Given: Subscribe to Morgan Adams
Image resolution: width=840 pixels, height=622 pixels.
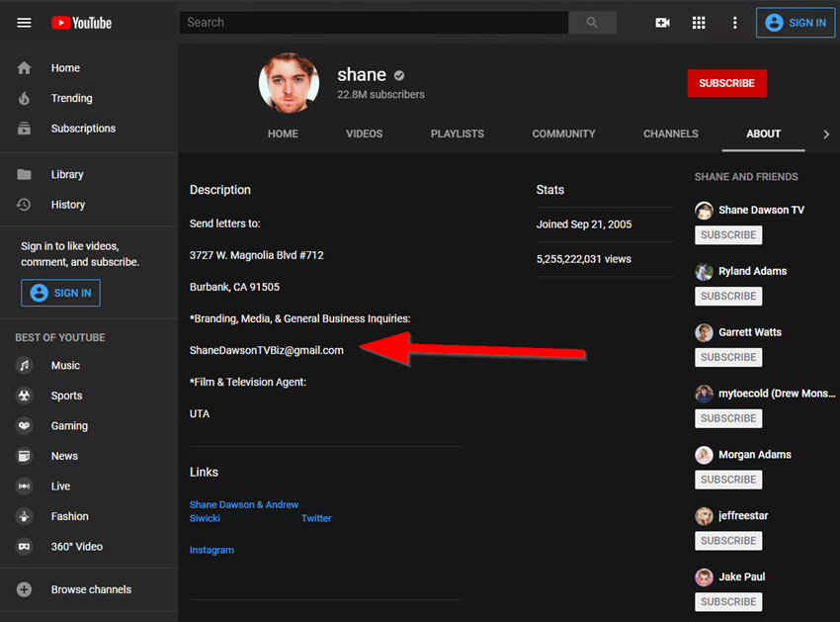Looking at the screenshot, I should coord(728,480).
